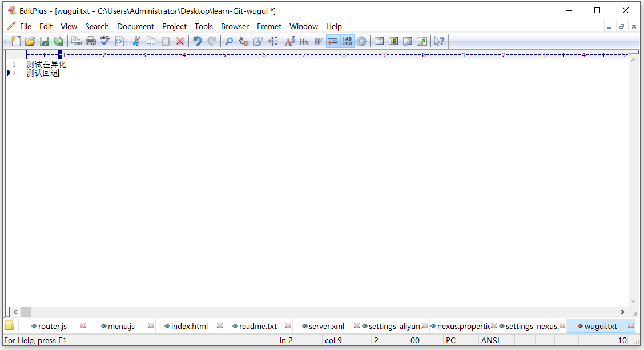Switch to the server.xml tab
Screen dimensions: 644x350
pyautogui.click(x=327, y=326)
